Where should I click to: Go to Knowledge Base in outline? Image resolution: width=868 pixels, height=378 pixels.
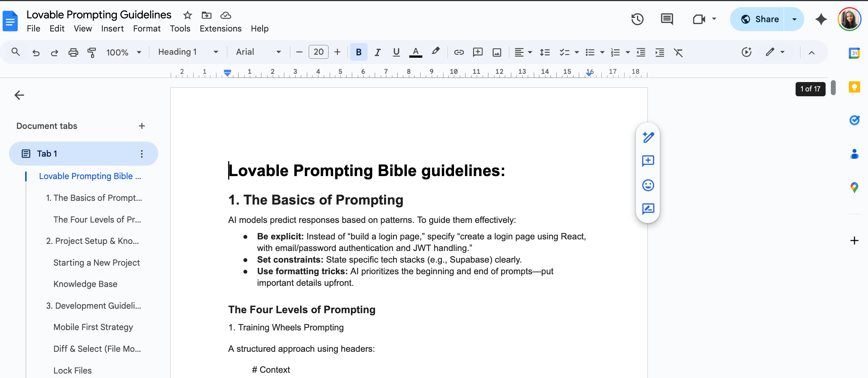pos(85,284)
